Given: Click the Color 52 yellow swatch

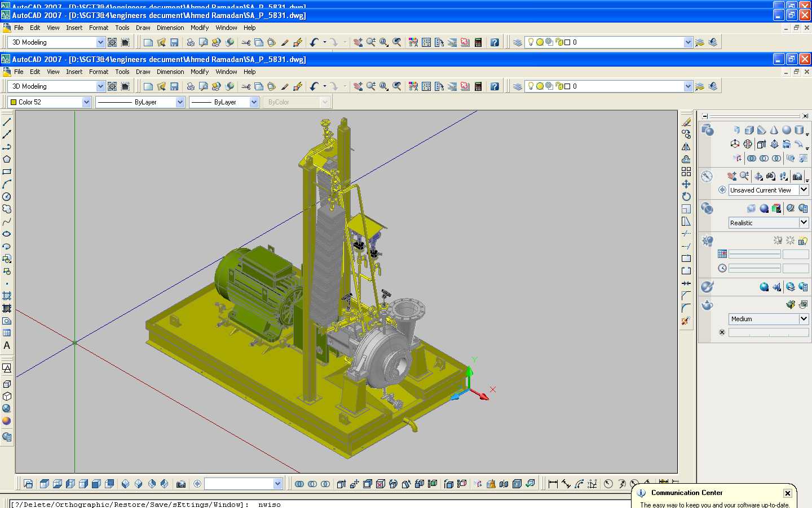Looking at the screenshot, I should pos(14,102).
